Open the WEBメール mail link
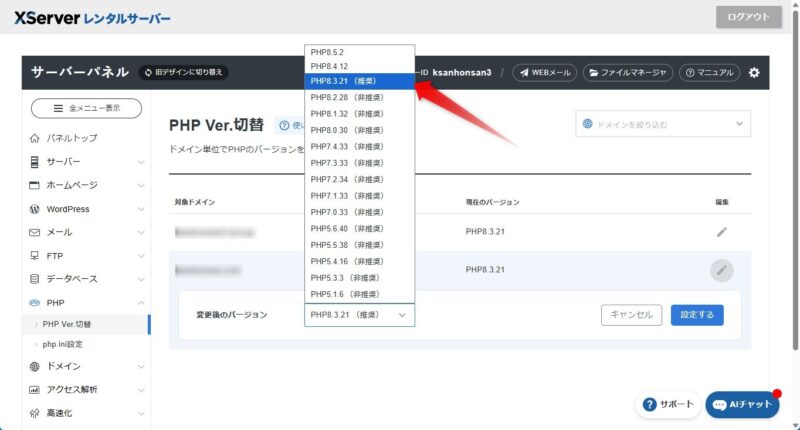 click(544, 72)
